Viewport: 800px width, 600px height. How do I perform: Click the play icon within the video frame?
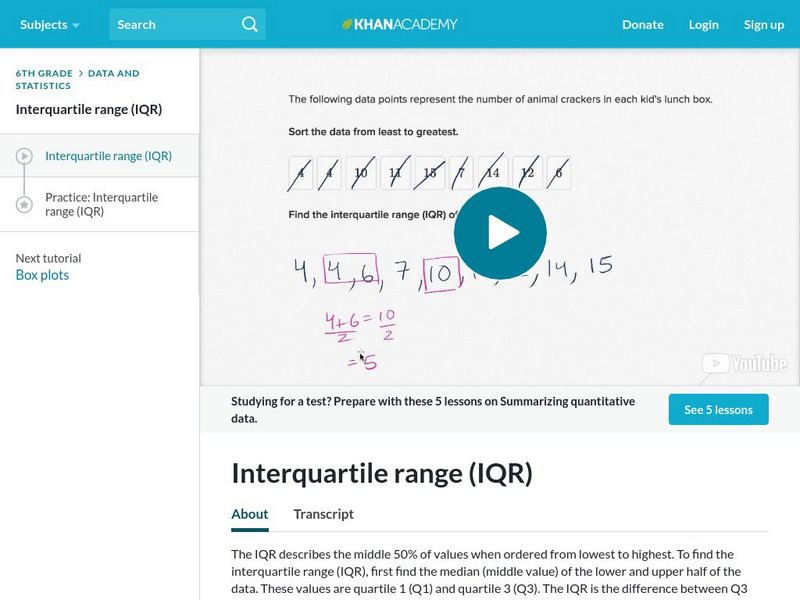501,231
